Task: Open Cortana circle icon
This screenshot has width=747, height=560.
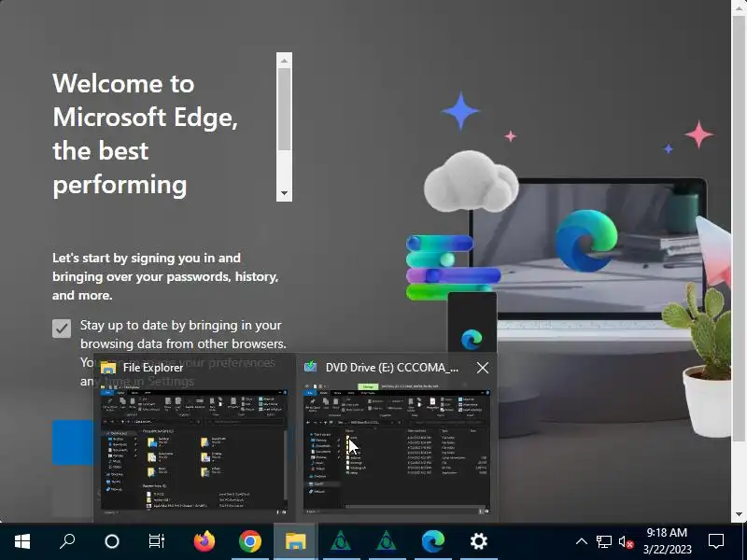Action: point(112,541)
